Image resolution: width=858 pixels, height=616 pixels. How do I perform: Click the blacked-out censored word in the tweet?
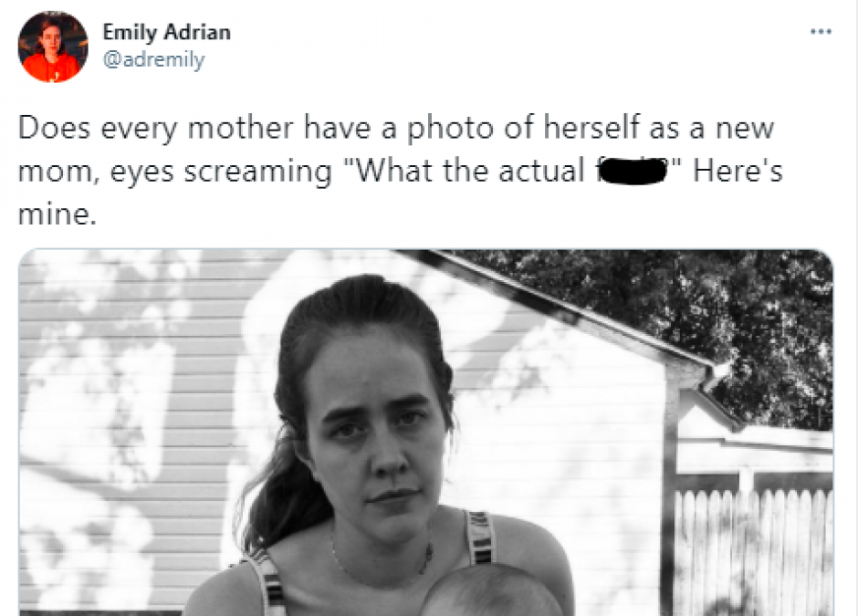click(x=633, y=172)
